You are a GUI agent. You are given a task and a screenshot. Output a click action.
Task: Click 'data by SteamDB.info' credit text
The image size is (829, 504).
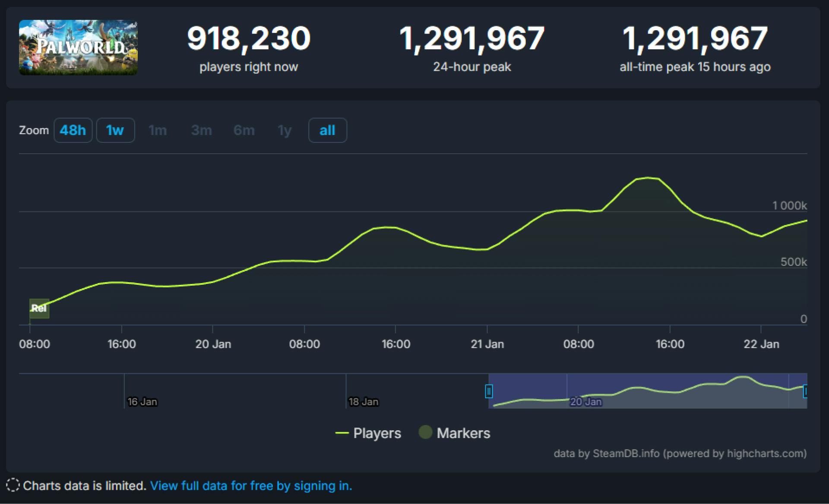(x=680, y=454)
